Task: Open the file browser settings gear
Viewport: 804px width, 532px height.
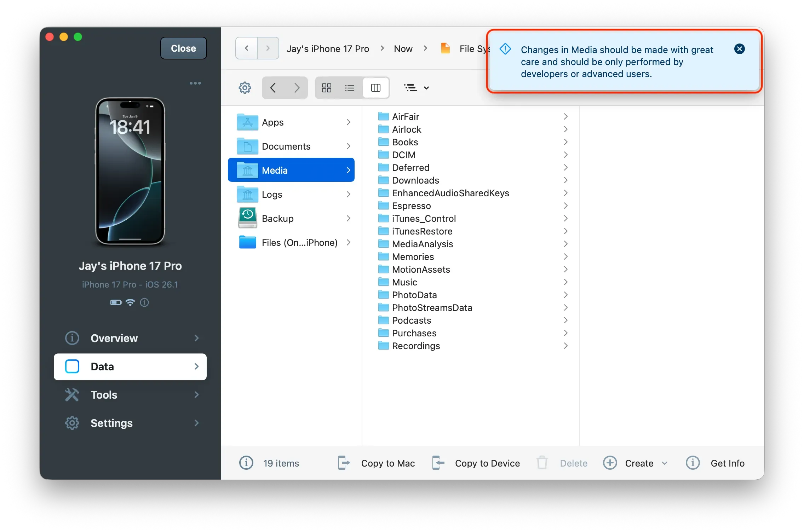Action: 244,88
